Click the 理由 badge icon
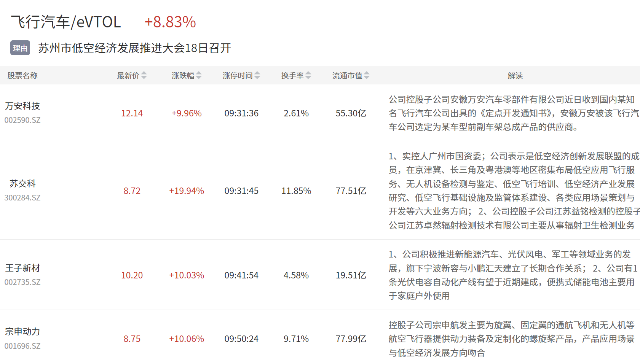Image resolution: width=640 pixels, height=364 pixels. [20, 48]
